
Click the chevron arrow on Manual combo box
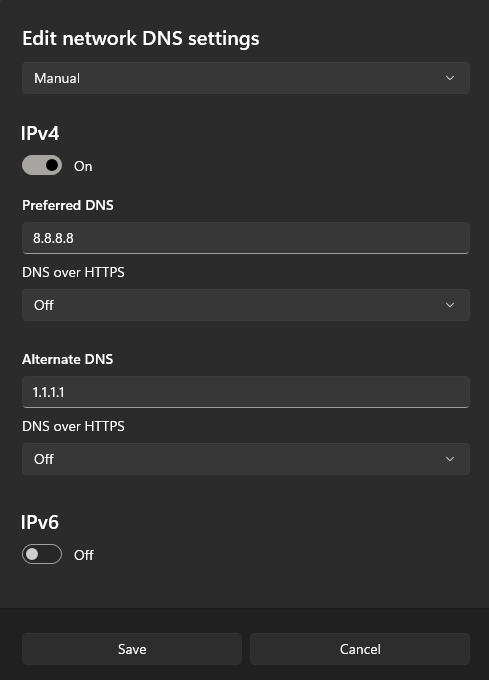tap(450, 78)
